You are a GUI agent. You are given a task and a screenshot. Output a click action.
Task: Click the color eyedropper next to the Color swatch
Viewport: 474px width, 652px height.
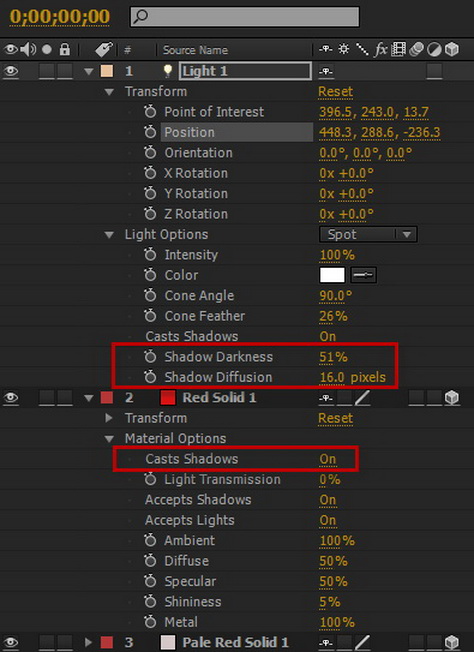pos(363,275)
